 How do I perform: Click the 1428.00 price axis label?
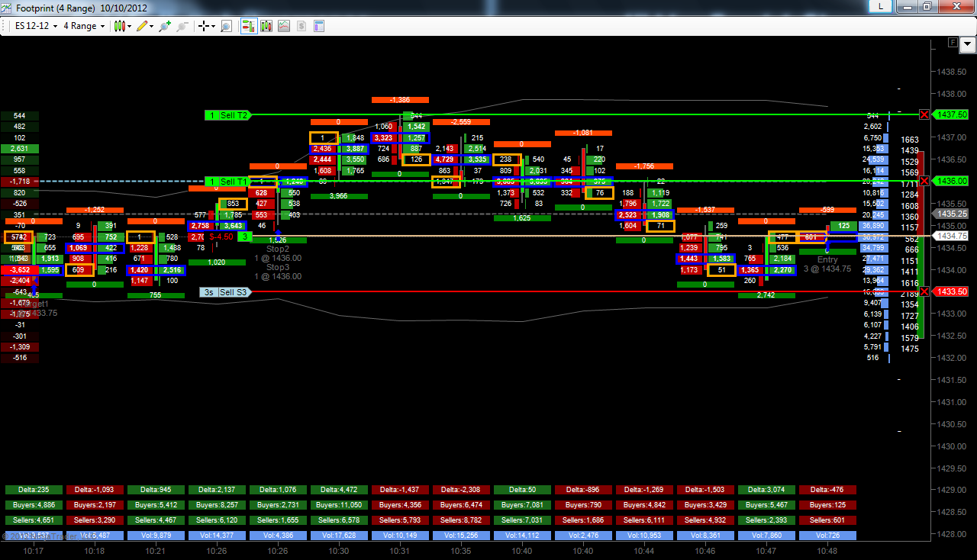click(951, 534)
